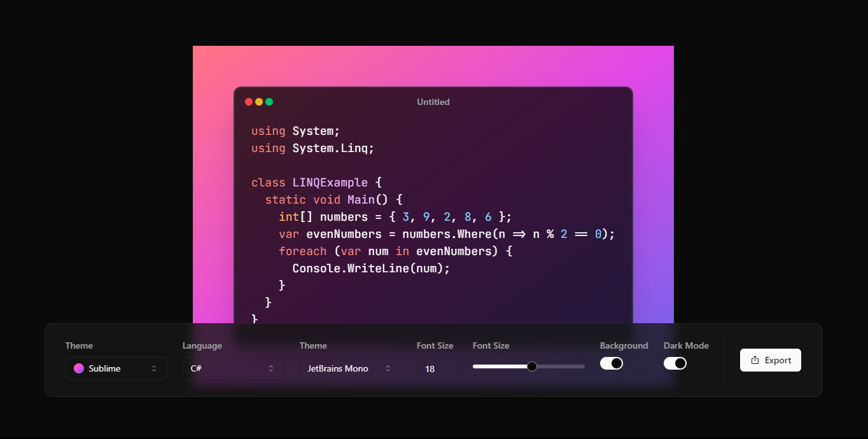
Task: Open the JetBrains Mono font dropdown
Action: 349,368
